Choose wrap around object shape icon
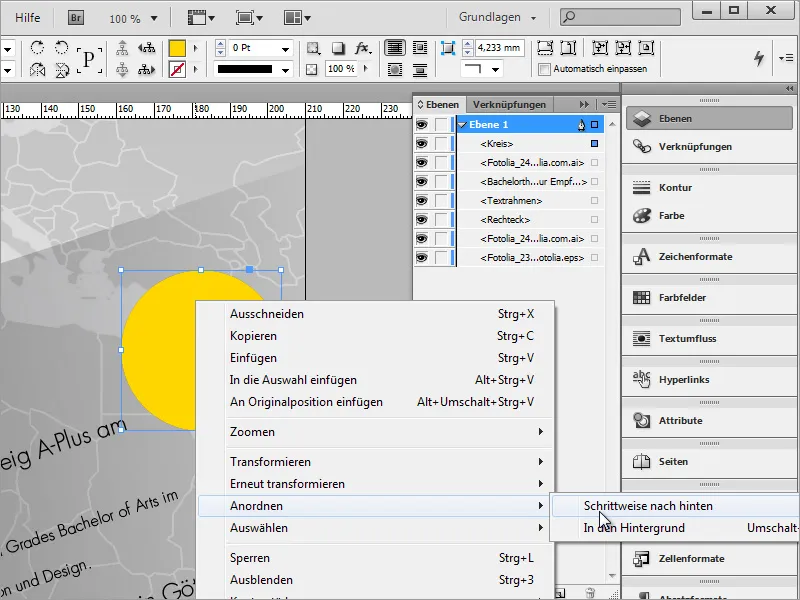The height and width of the screenshot is (600, 800). (394, 69)
